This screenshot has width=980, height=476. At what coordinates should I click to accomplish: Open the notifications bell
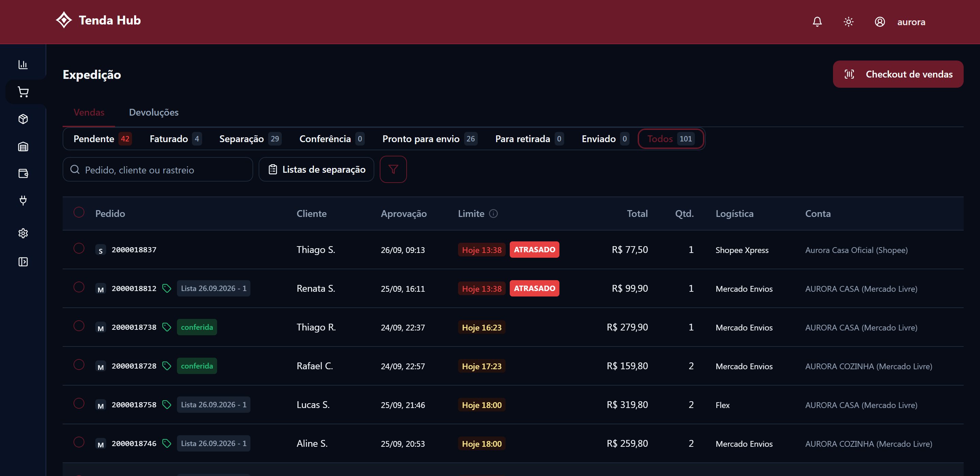tap(817, 22)
